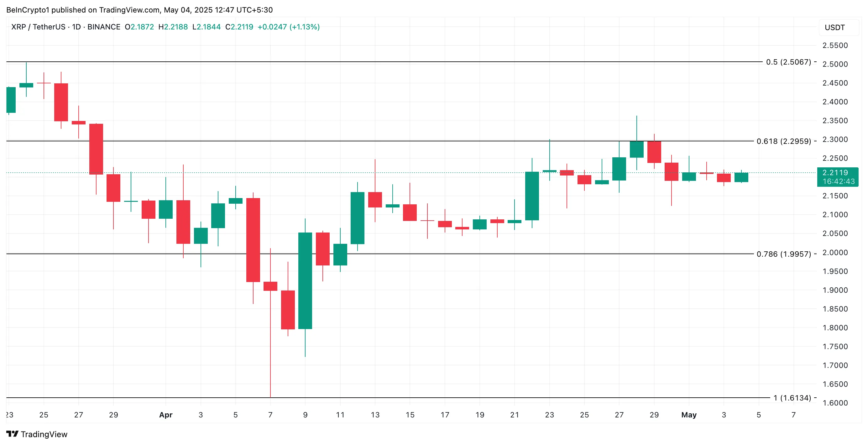The width and height of the screenshot is (868, 445).
Task: Click the +0.0247 (+1.13%) change value
Action: pos(288,27)
